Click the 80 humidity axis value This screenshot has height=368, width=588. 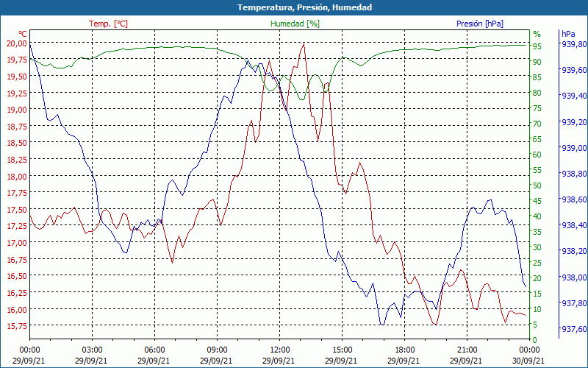(x=537, y=93)
